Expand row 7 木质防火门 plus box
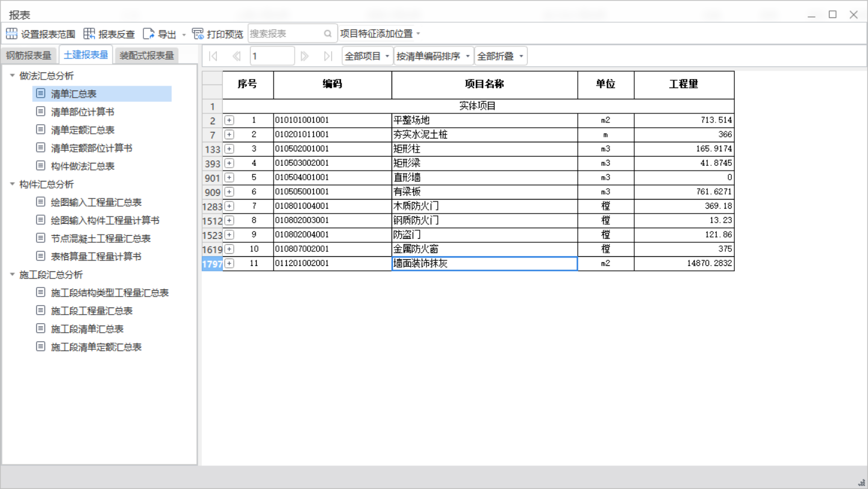Image resolution: width=868 pixels, height=489 pixels. pos(229,206)
